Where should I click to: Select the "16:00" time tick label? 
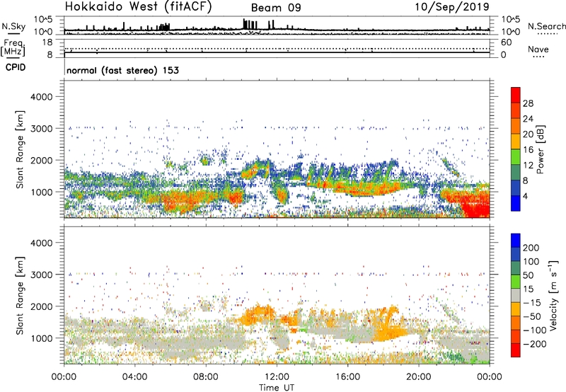(347, 377)
